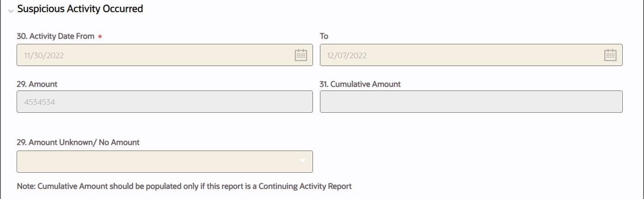Click the '29. Amount' label
644x199 pixels.
(x=37, y=84)
